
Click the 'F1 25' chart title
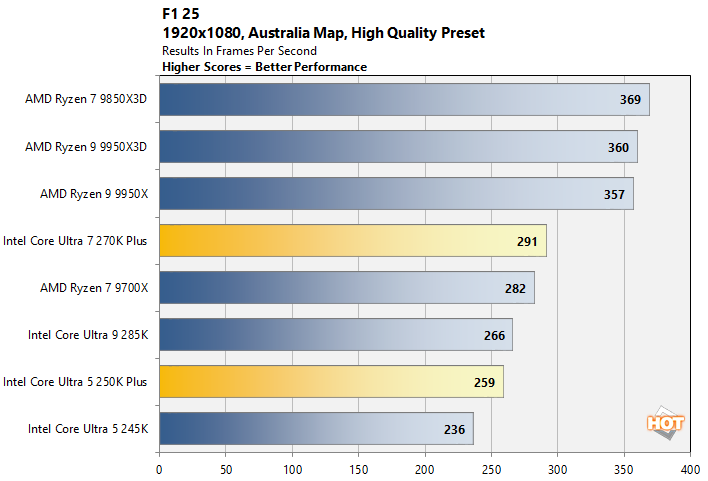point(181,14)
